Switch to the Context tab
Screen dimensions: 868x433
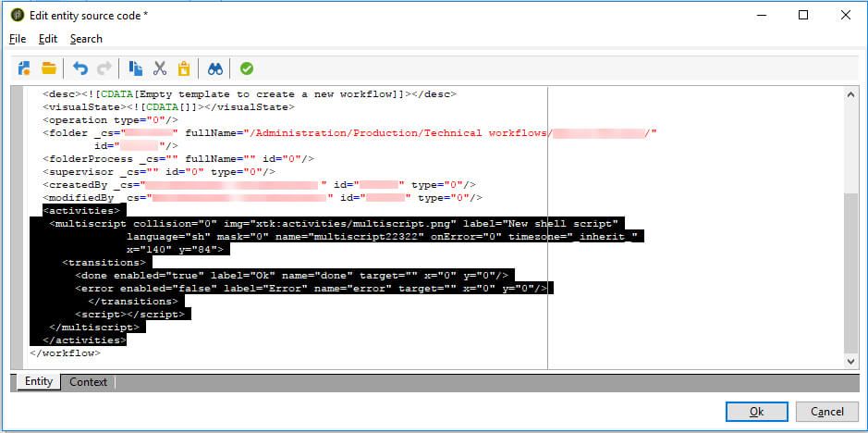pyautogui.click(x=88, y=382)
